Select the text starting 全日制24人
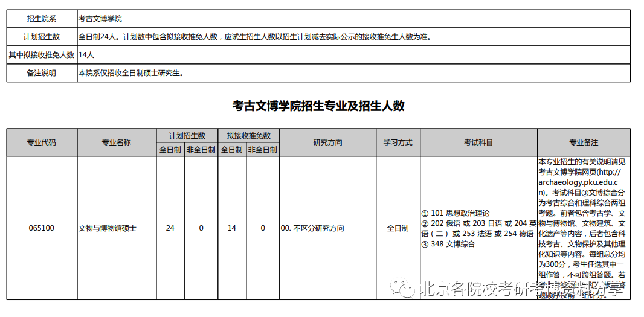Image resolution: width=644 pixels, height=317 pixels. (254, 37)
